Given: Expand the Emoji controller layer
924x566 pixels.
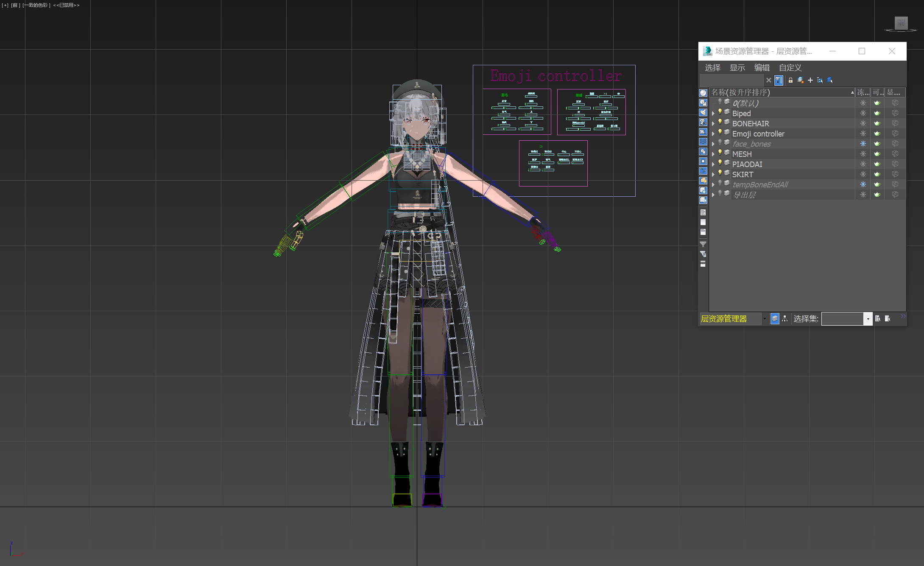Looking at the screenshot, I should (x=713, y=134).
